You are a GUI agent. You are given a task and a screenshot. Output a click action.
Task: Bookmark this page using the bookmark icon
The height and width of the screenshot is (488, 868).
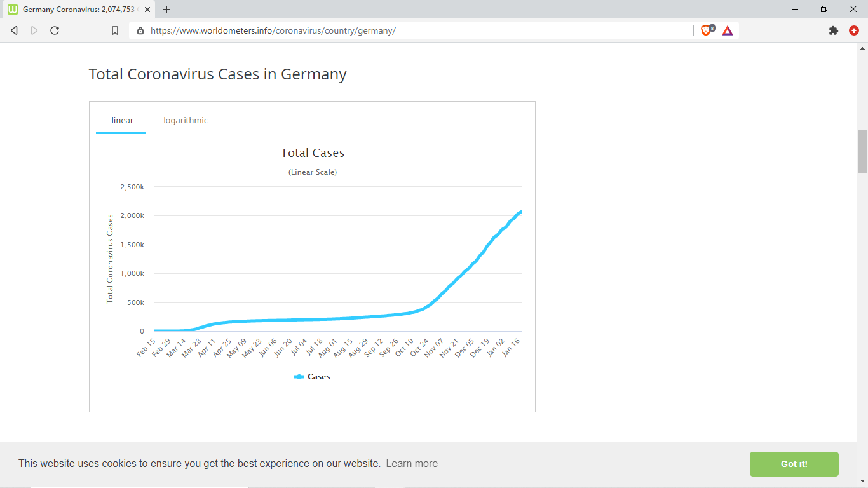point(115,30)
